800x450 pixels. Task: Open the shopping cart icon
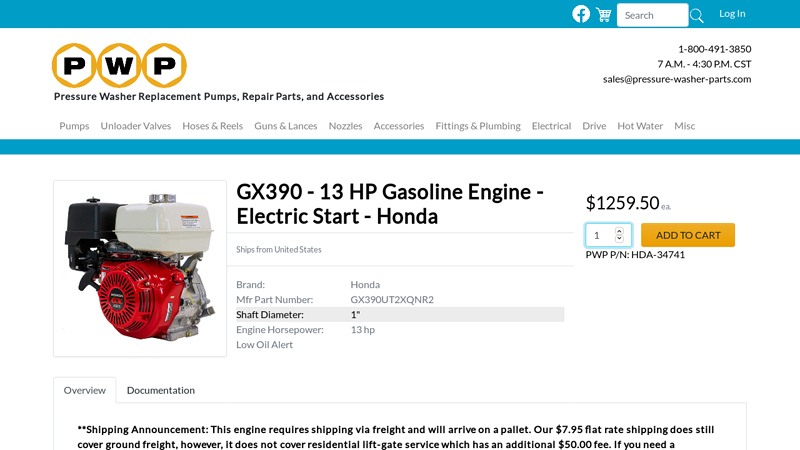pos(604,15)
